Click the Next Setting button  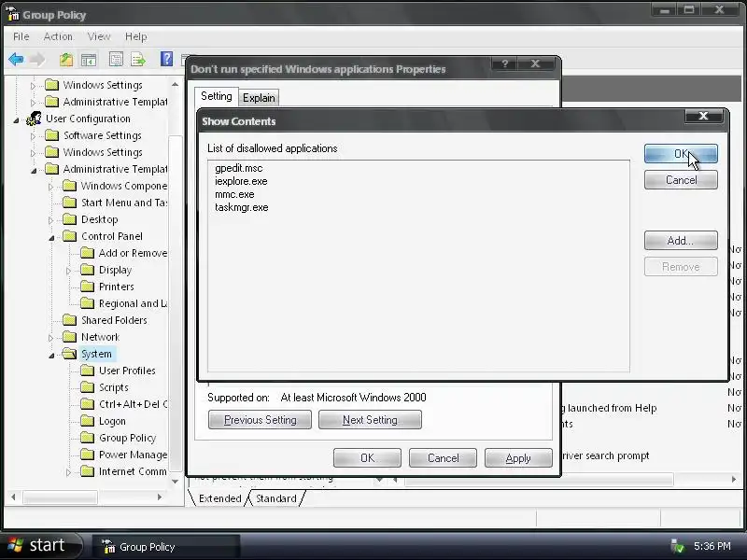tap(370, 419)
